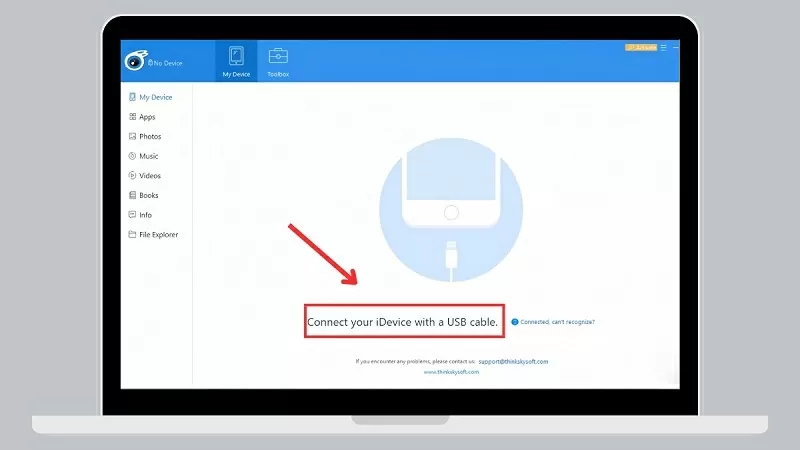Go to the Music section
This screenshot has width=800, height=450.
click(x=148, y=156)
